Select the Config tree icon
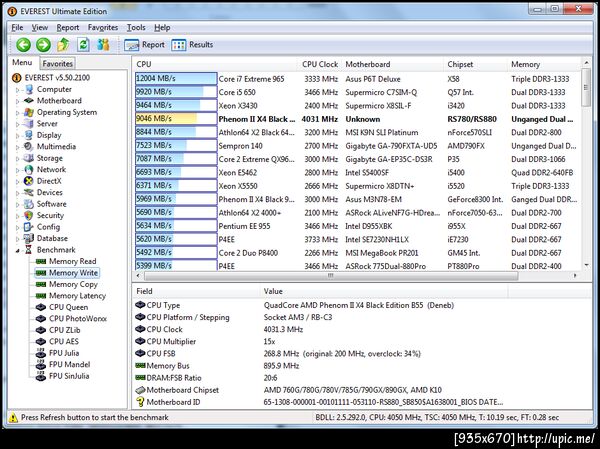 pos(29,227)
